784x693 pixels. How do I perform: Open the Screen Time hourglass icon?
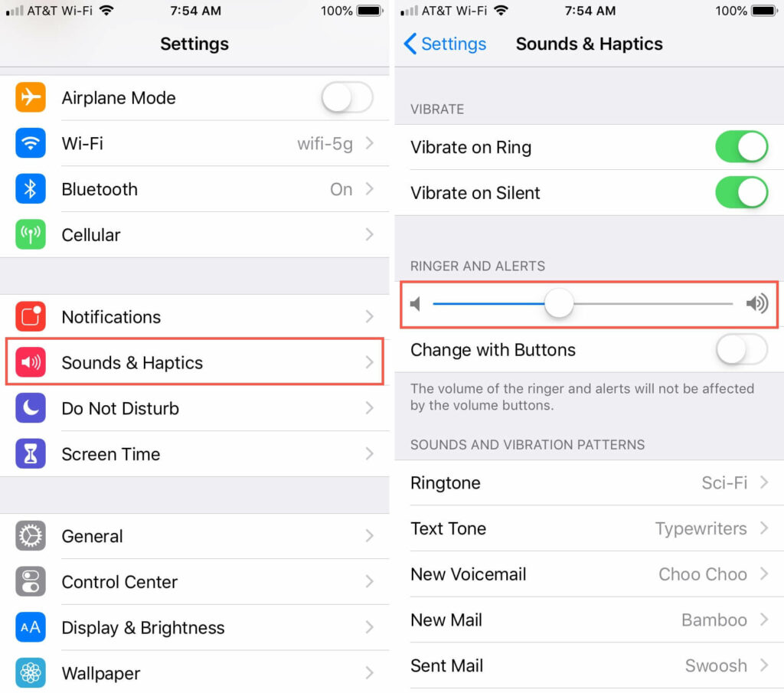31,453
